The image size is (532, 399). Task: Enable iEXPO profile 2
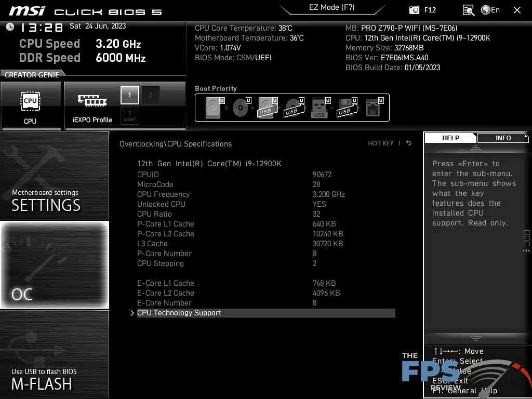click(x=150, y=95)
